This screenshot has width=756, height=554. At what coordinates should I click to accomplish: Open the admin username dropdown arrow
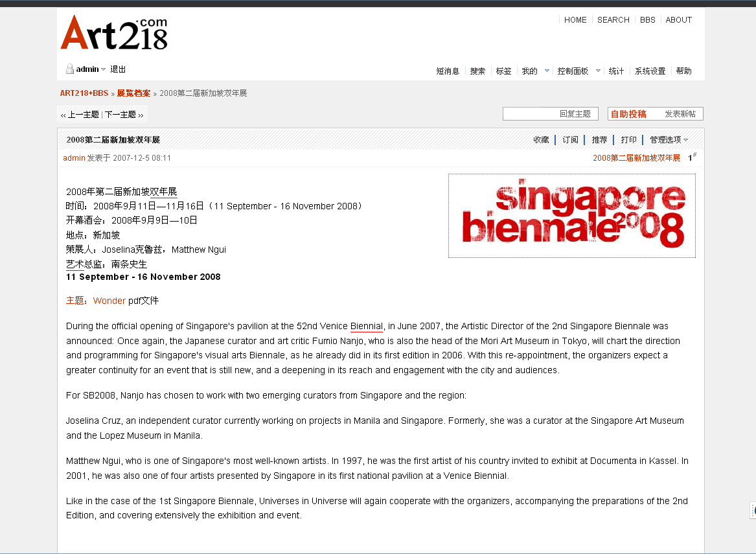coord(103,69)
